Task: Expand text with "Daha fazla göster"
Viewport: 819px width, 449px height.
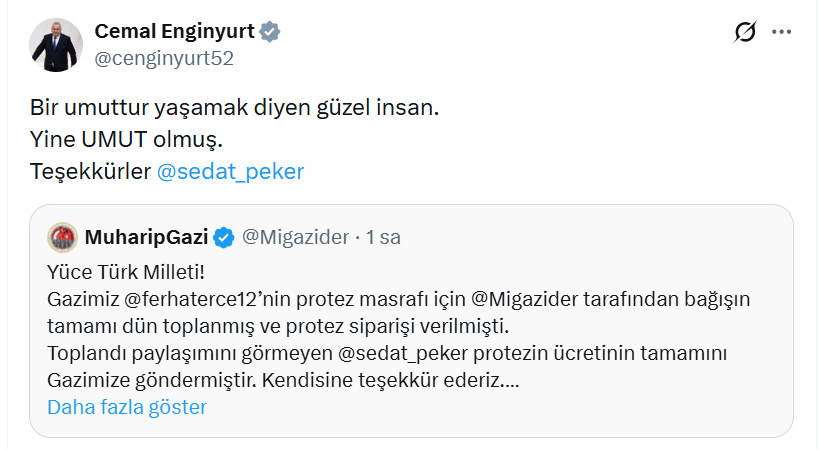Action: (x=127, y=407)
